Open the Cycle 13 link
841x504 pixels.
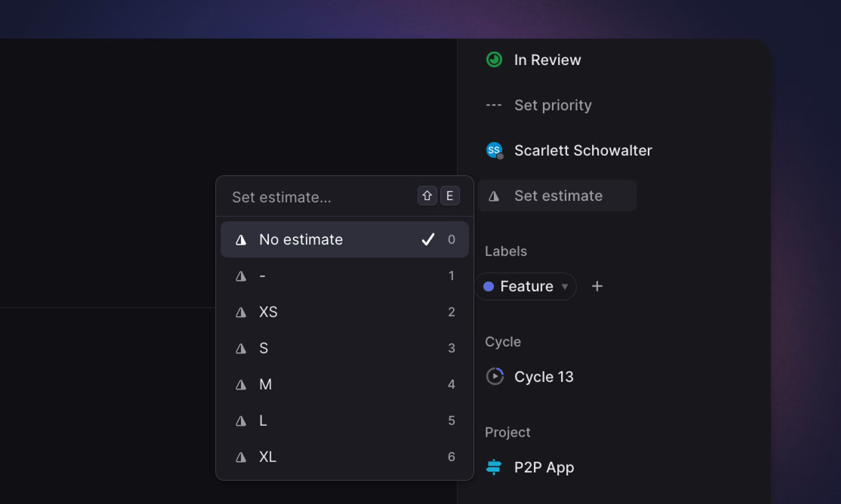pos(543,377)
